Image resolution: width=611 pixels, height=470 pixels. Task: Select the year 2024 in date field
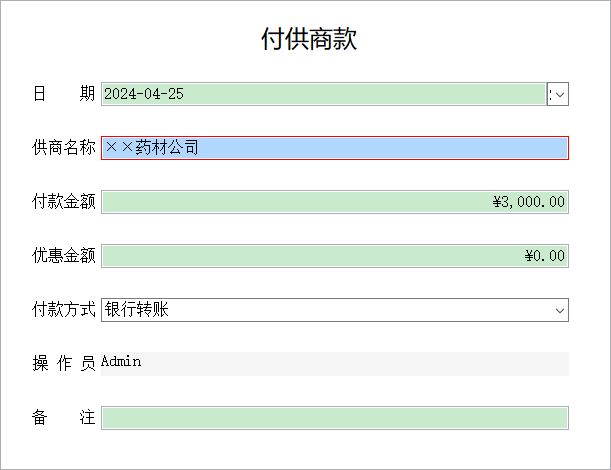(x=119, y=94)
